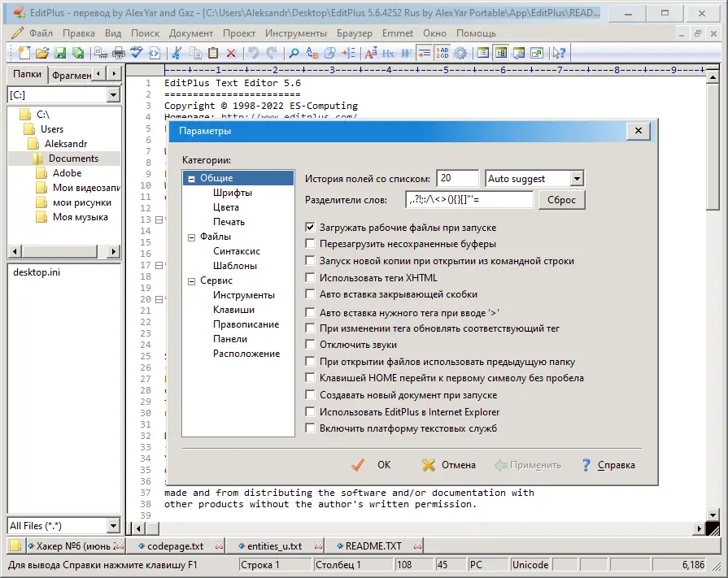Image resolution: width=728 pixels, height=578 pixels.
Task: Click the arrow-question Help toolbar icon
Action: click(x=559, y=53)
